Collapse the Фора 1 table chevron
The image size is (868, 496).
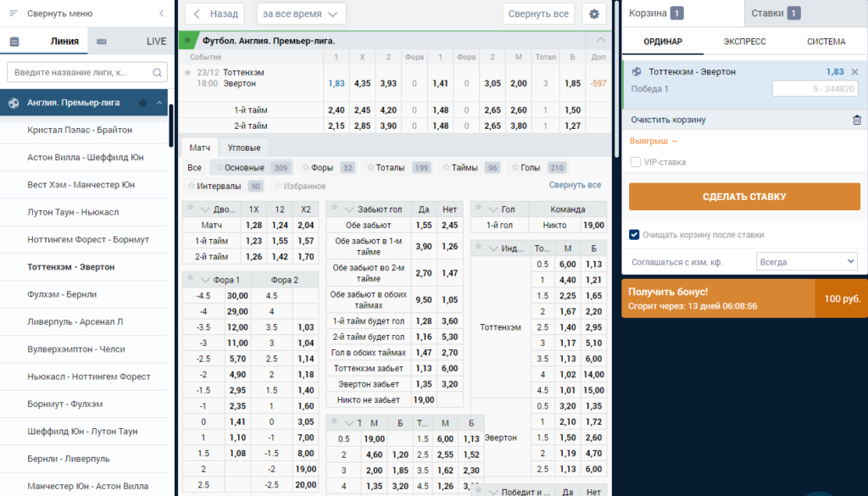pyautogui.click(x=205, y=280)
